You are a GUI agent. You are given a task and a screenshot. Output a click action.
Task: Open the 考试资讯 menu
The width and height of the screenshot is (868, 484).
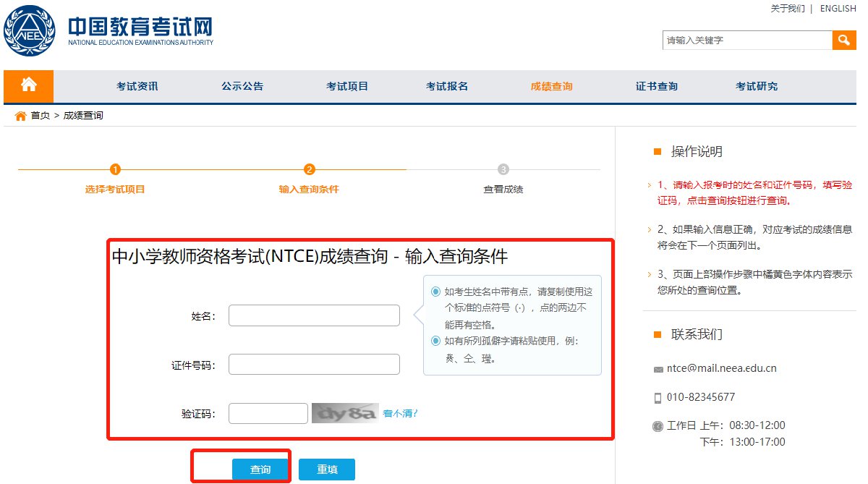click(137, 87)
